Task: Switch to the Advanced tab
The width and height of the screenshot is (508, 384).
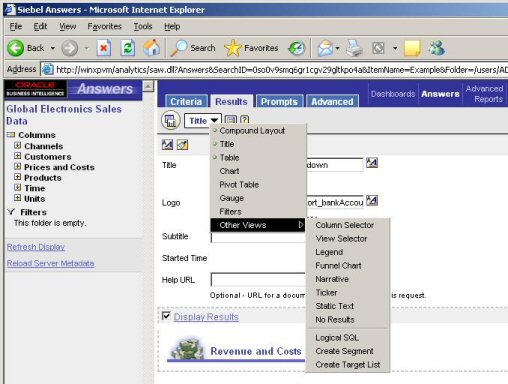Action: coord(332,101)
